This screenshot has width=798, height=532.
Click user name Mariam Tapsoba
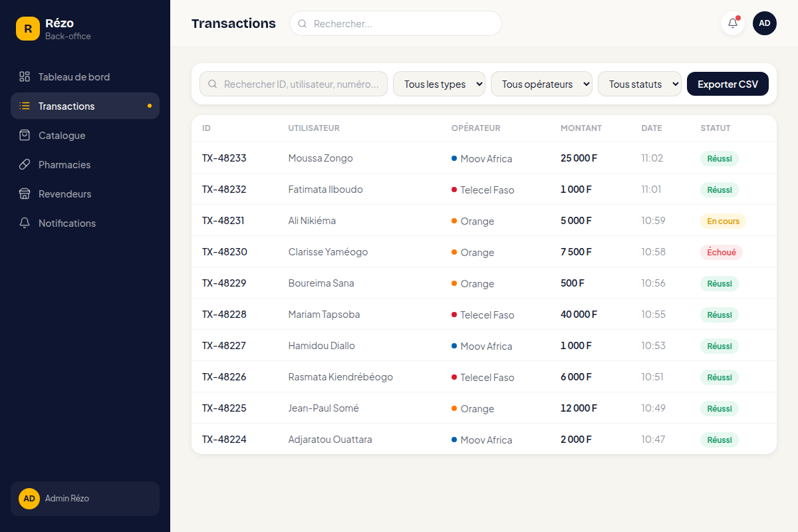tap(324, 315)
